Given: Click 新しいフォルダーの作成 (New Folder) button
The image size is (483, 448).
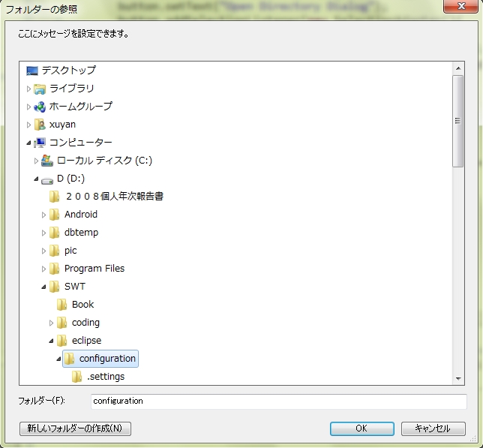Looking at the screenshot, I should tap(75, 428).
